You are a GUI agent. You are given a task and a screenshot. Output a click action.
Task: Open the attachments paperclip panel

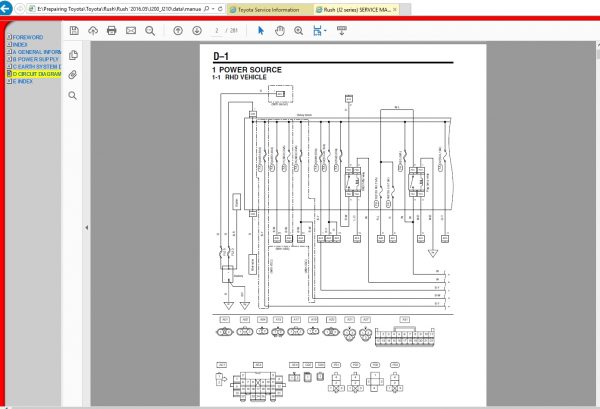(73, 75)
